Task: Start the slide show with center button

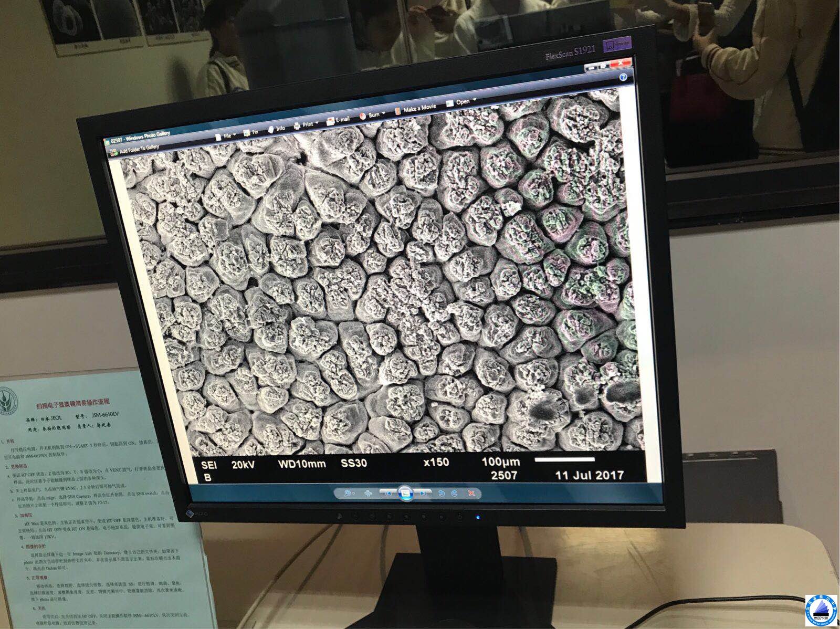Action: coord(405,493)
